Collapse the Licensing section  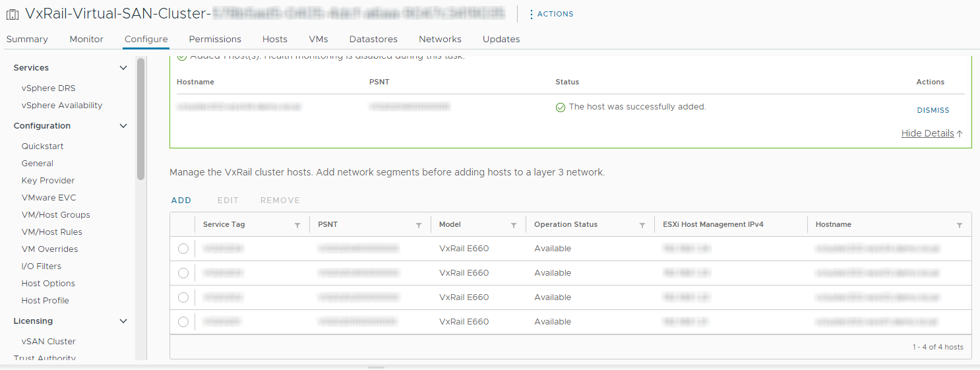(x=123, y=321)
